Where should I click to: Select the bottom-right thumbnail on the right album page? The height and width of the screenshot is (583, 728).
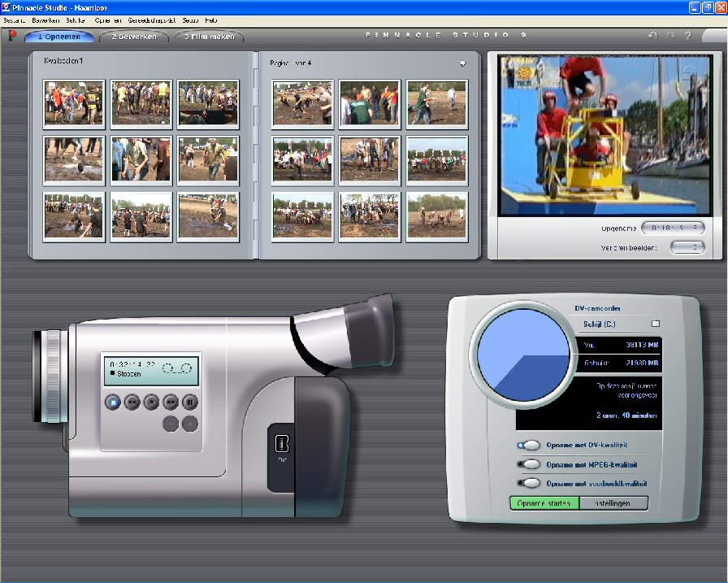(437, 217)
